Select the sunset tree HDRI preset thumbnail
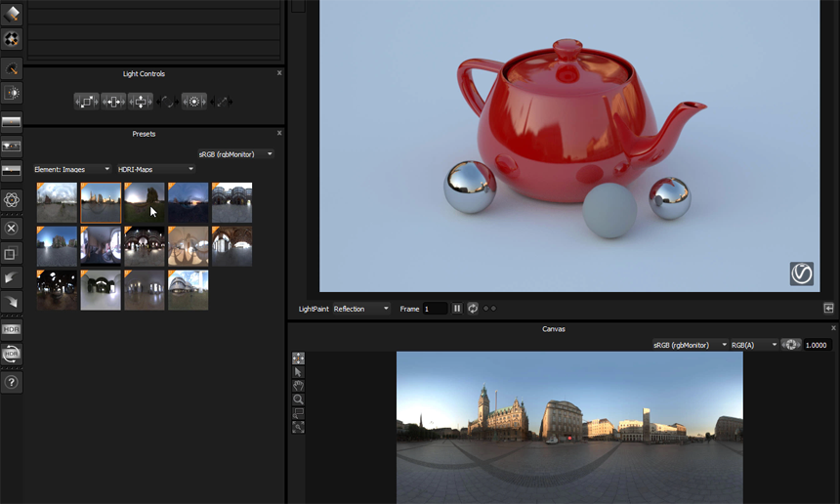This screenshot has width=840, height=504. [145, 202]
